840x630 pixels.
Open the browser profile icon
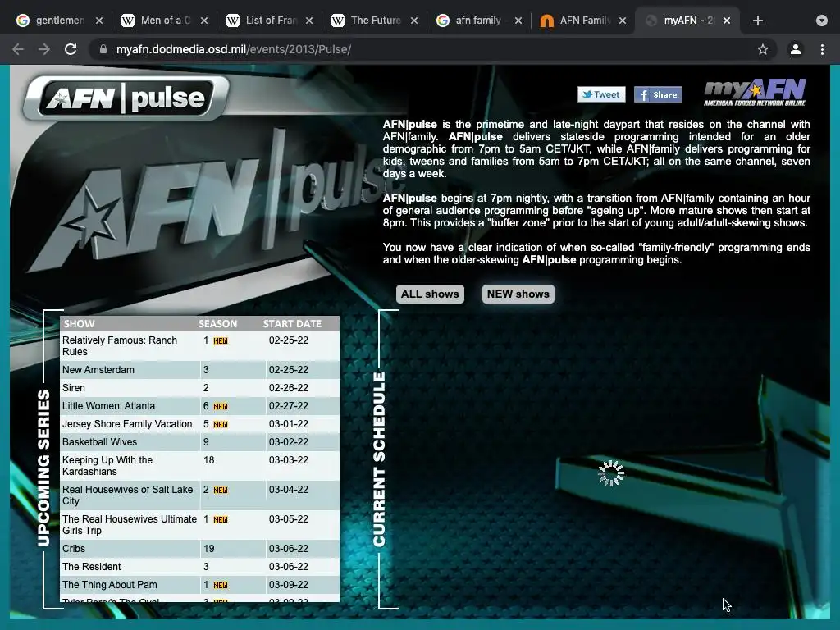(795, 49)
